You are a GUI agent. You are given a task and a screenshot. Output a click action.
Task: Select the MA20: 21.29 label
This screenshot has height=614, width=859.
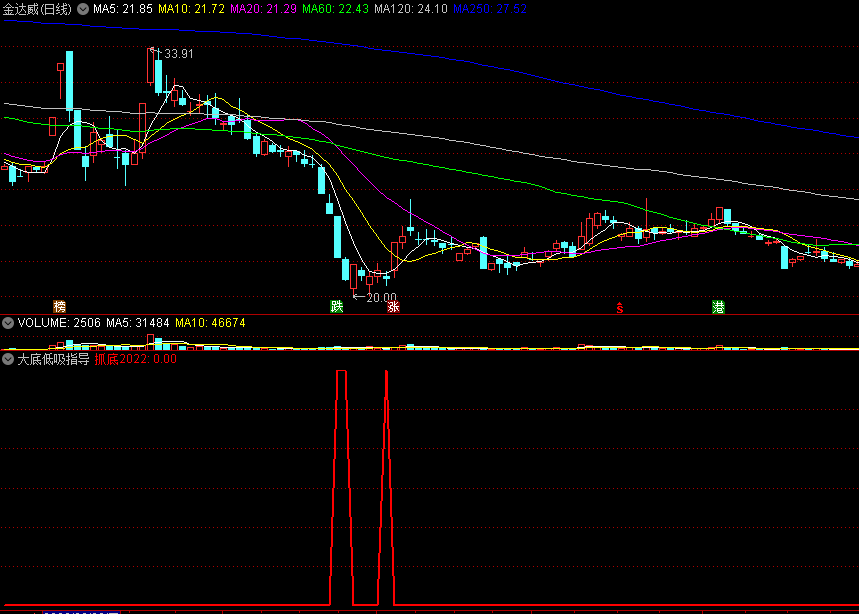[264, 9]
